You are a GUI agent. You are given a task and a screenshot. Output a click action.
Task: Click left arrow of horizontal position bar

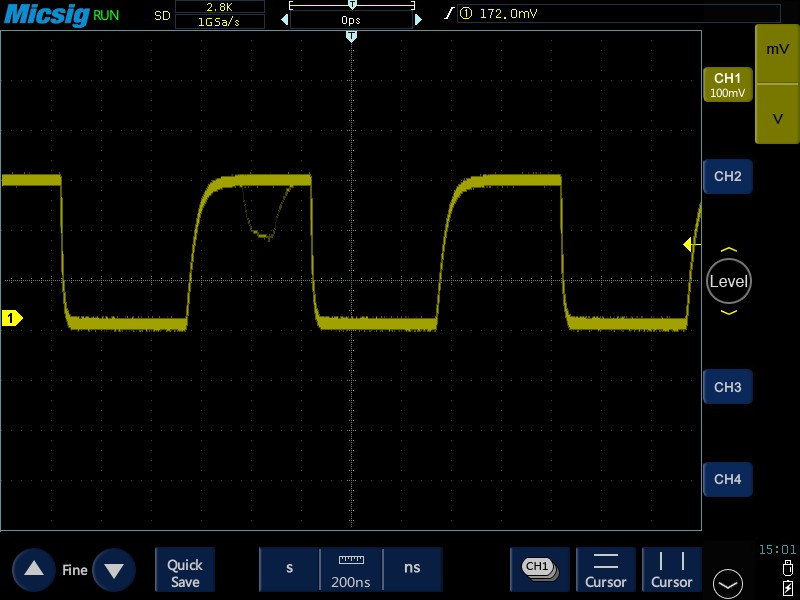(x=284, y=19)
